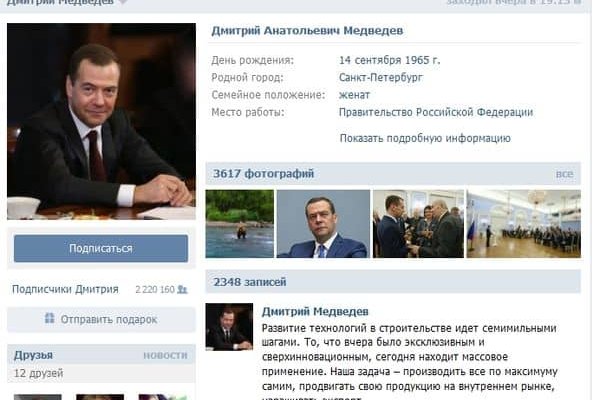Open the conference hall photo thumbnail
Screen dimensions: 600x400
coord(524,224)
